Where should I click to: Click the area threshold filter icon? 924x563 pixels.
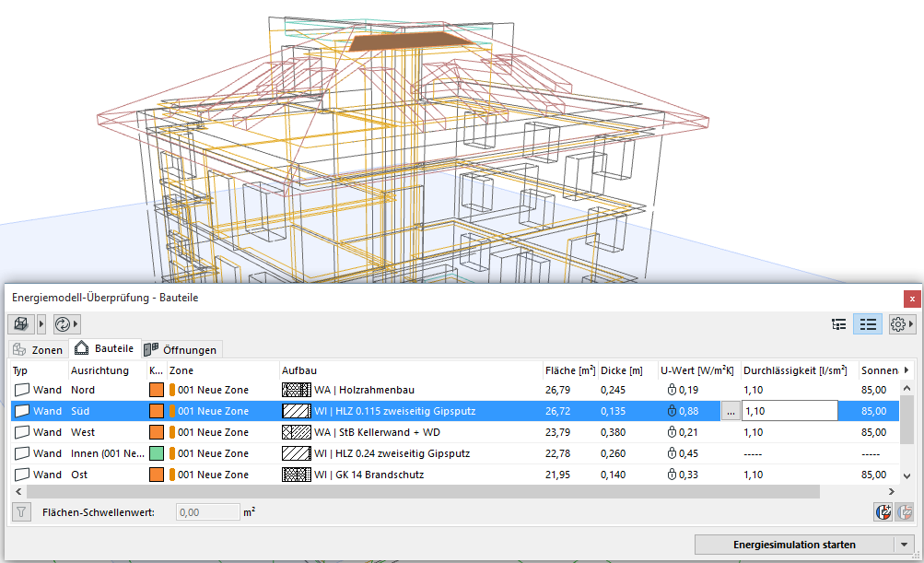point(21,511)
